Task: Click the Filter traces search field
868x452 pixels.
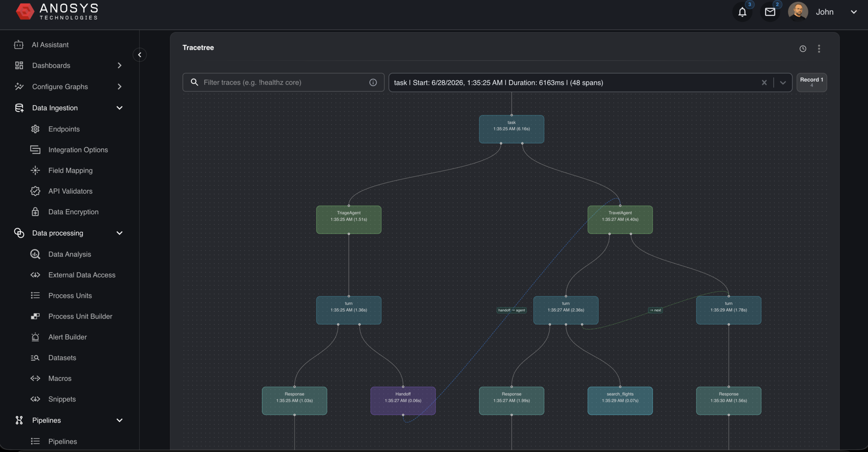Action: point(283,82)
